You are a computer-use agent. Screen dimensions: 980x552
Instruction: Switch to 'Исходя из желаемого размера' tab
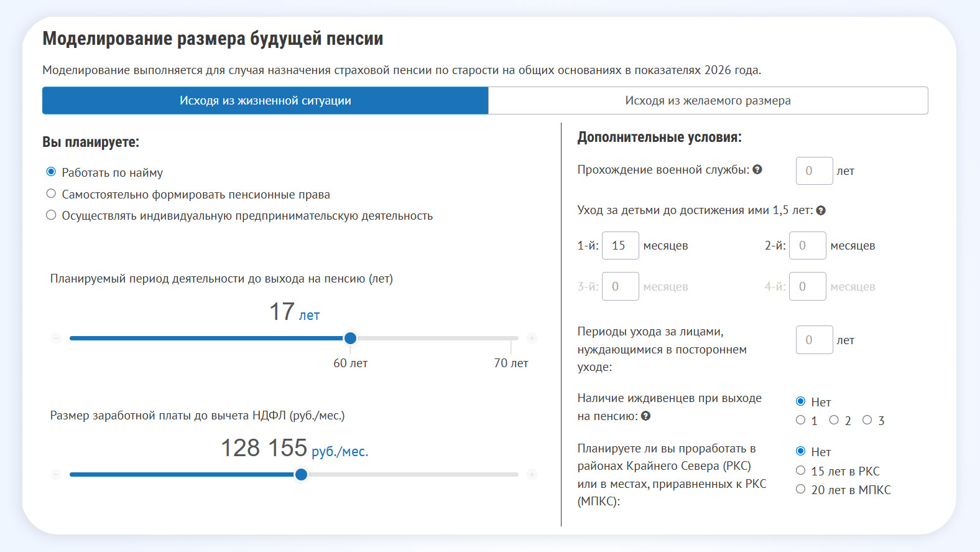point(708,101)
